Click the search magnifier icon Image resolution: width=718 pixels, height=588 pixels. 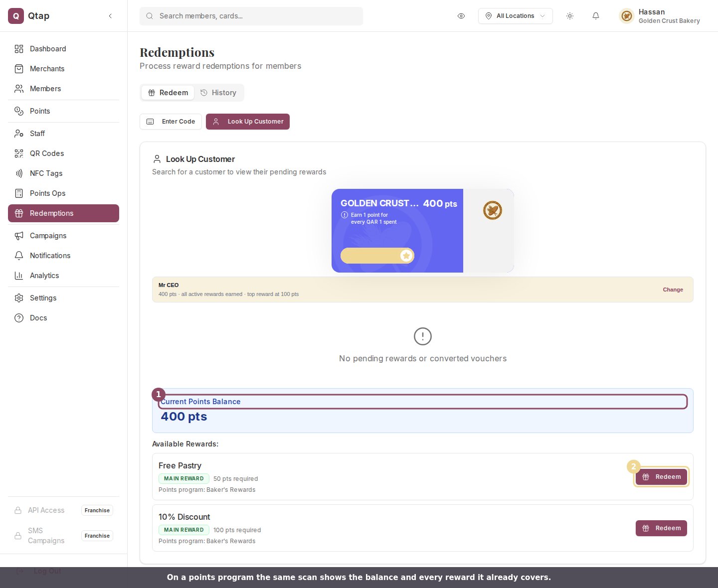(x=150, y=16)
